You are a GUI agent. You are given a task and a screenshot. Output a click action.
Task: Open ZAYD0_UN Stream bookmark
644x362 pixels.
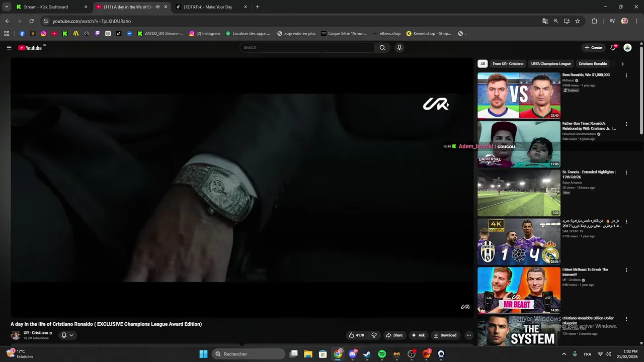tap(161, 34)
